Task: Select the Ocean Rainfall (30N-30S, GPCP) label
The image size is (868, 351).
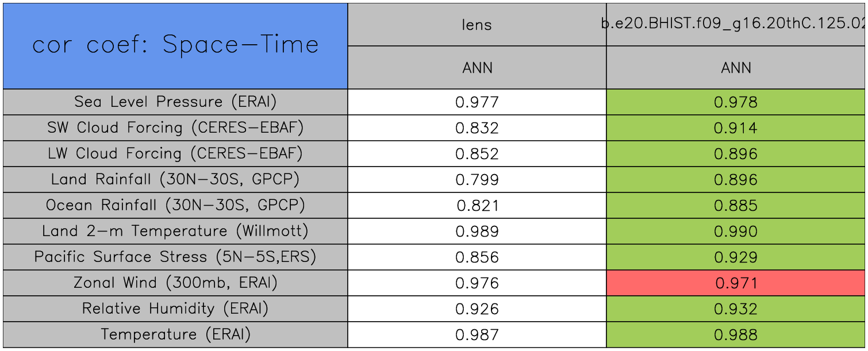Action: (175, 205)
